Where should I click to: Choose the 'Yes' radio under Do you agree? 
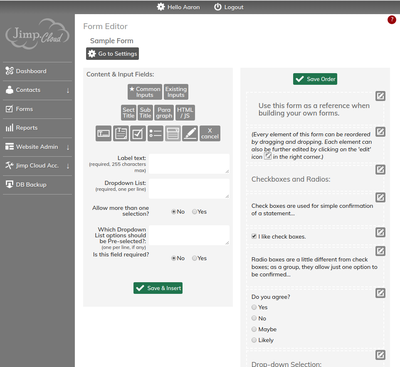click(x=254, y=307)
